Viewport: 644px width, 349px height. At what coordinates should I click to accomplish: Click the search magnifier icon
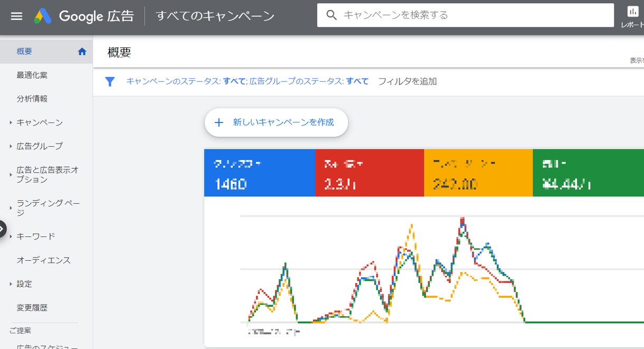[x=332, y=15]
